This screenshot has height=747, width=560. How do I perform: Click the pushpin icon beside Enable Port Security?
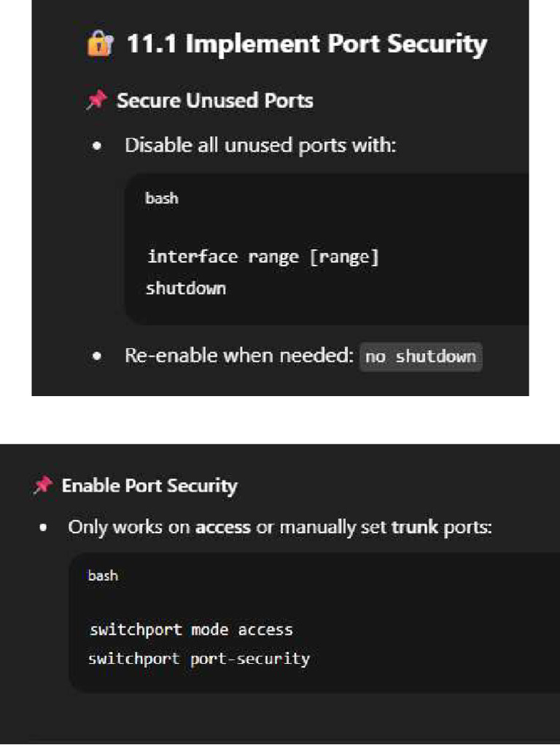(42, 486)
